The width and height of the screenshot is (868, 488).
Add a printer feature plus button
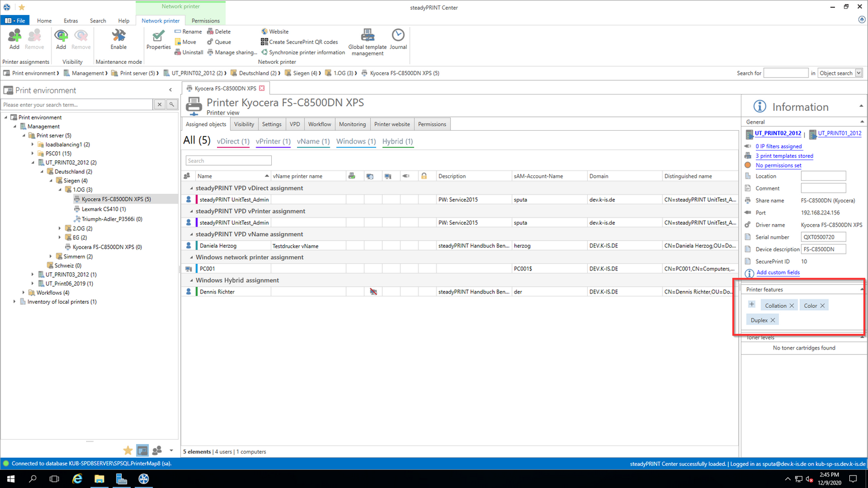[x=752, y=305]
